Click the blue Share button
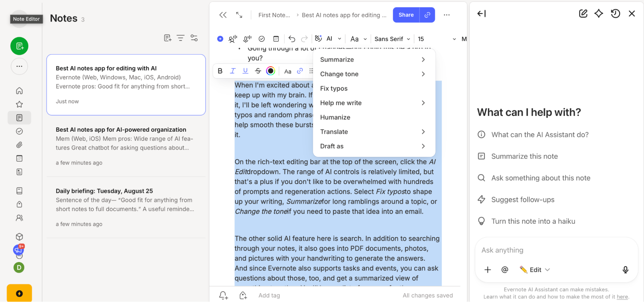 406,15
